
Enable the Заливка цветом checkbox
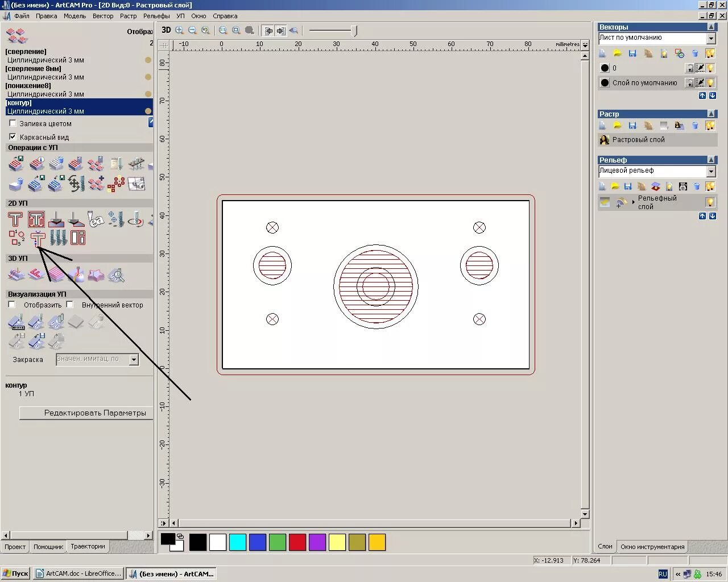pos(13,123)
